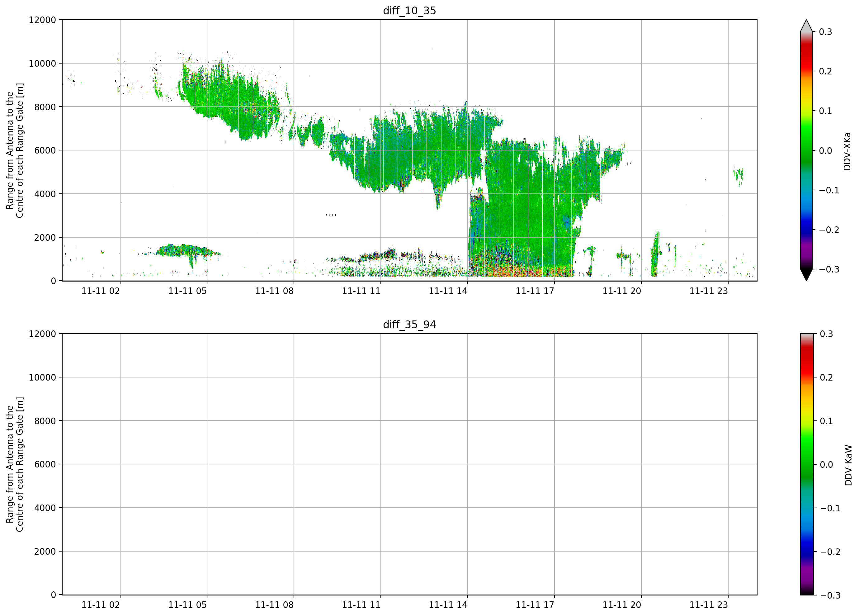The image size is (859, 616).
Task: Click y-axis tick "2000" of diff_10_35 plot
Action: click(x=45, y=238)
